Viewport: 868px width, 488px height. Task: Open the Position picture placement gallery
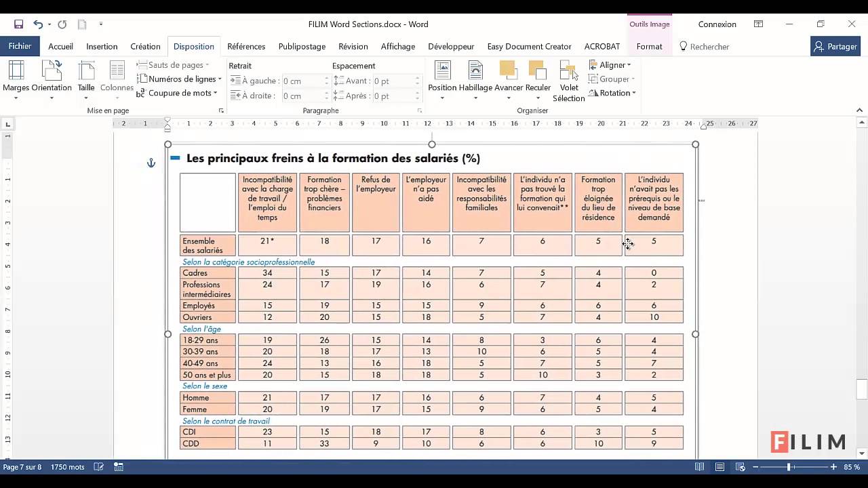click(x=442, y=81)
